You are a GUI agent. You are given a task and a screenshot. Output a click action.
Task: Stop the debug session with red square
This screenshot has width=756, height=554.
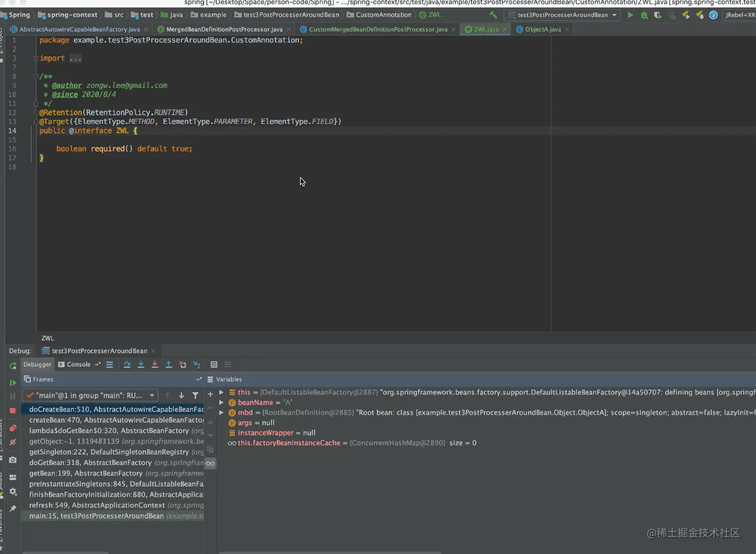pos(13,410)
